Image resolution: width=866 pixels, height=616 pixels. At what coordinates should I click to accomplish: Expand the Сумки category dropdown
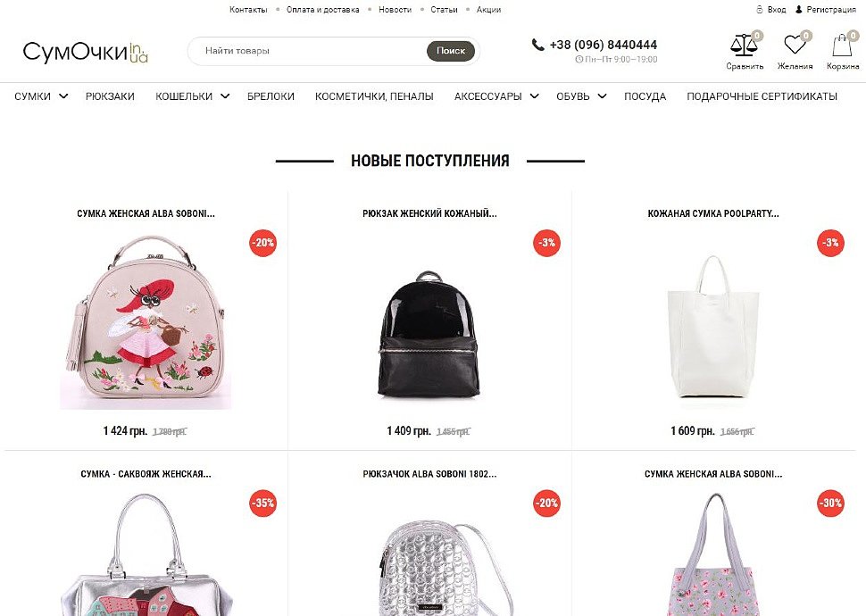[x=63, y=96]
